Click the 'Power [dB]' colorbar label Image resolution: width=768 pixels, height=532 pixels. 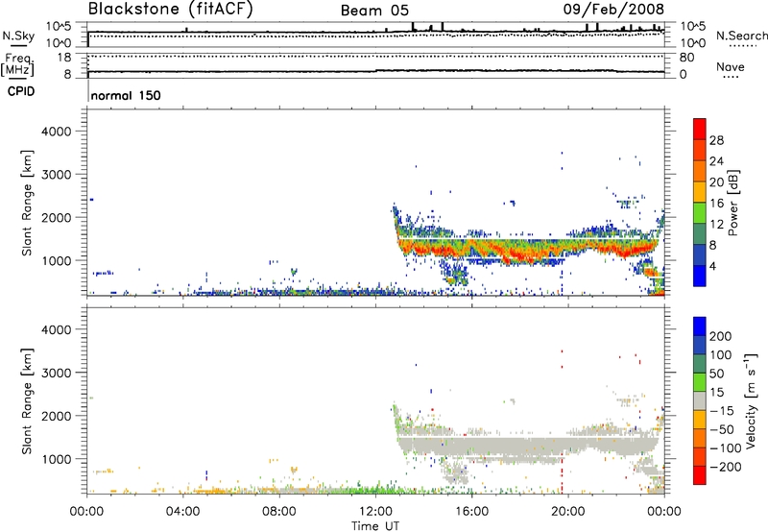(732, 203)
